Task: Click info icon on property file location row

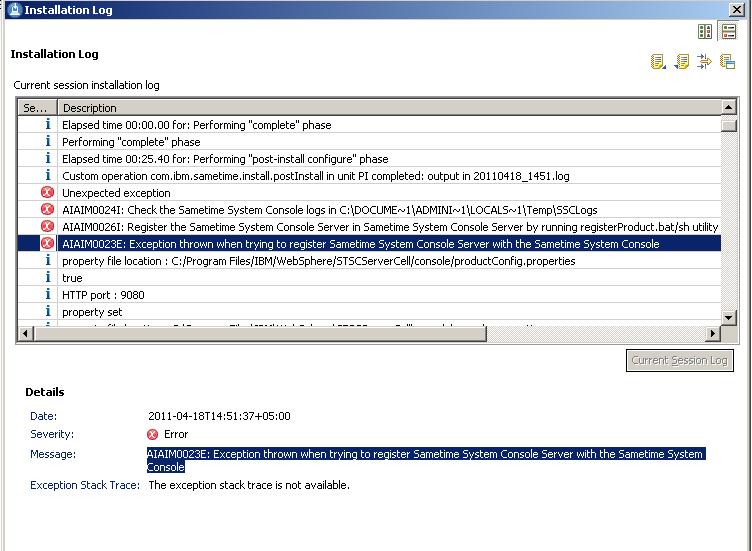Action: pyautogui.click(x=47, y=260)
